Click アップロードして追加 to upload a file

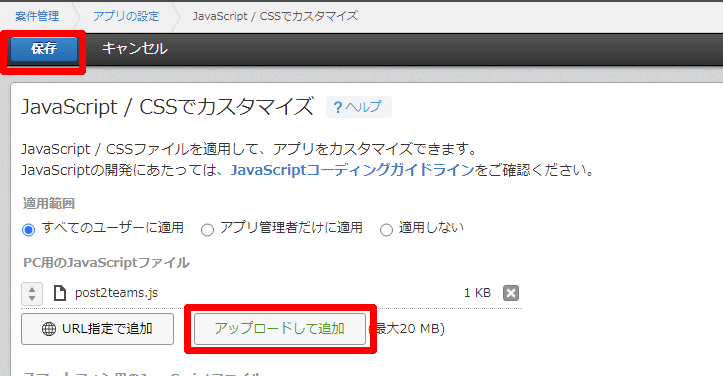coord(280,329)
